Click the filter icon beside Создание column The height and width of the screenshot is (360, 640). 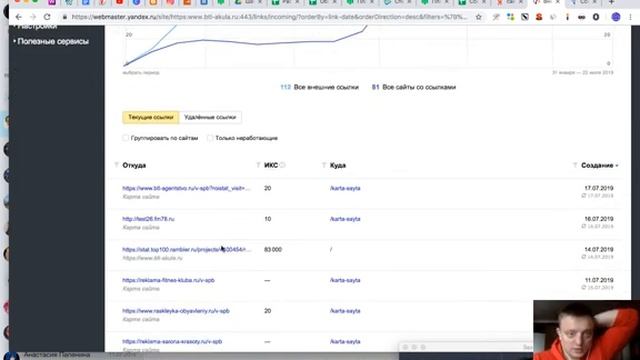575,165
